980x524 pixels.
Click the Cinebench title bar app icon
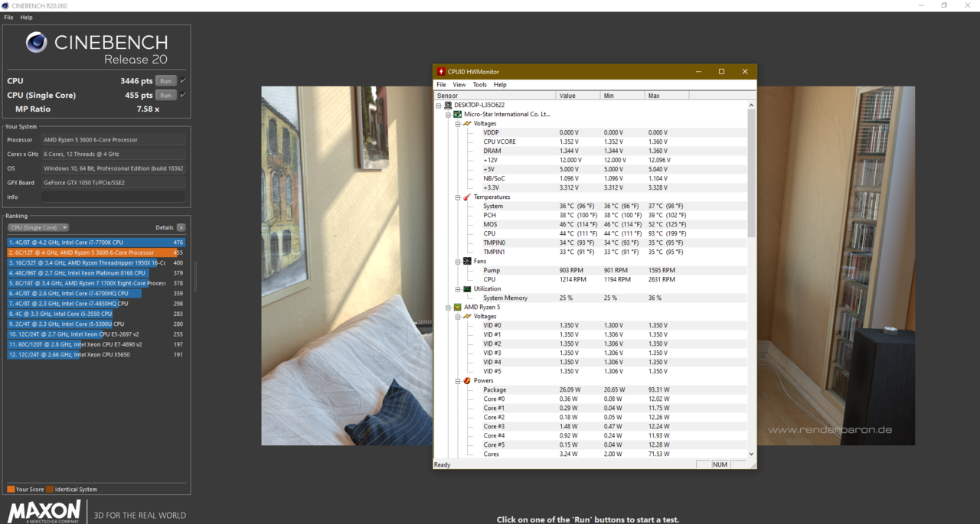coord(6,5)
